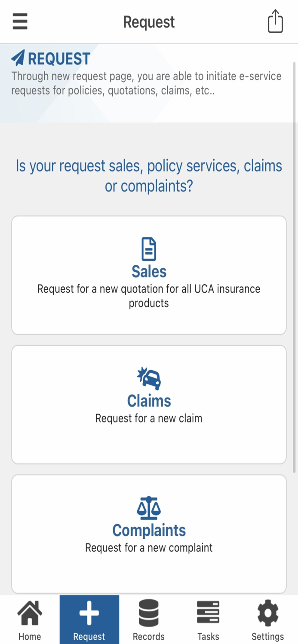Tap the Request page title
The image size is (298, 644).
pos(149,21)
